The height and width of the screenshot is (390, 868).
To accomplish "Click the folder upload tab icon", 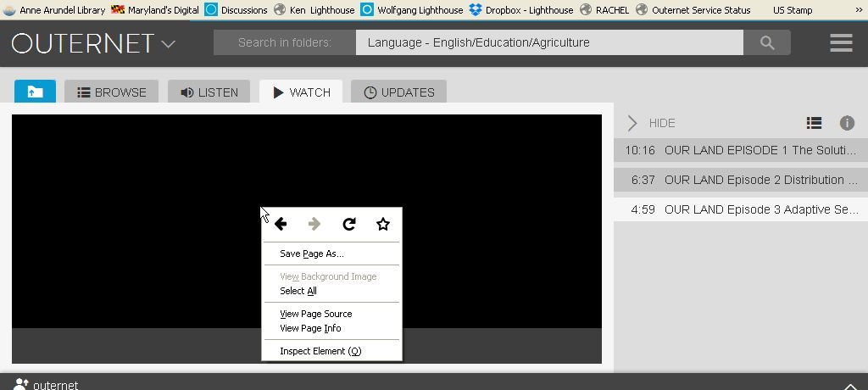I will [35, 92].
